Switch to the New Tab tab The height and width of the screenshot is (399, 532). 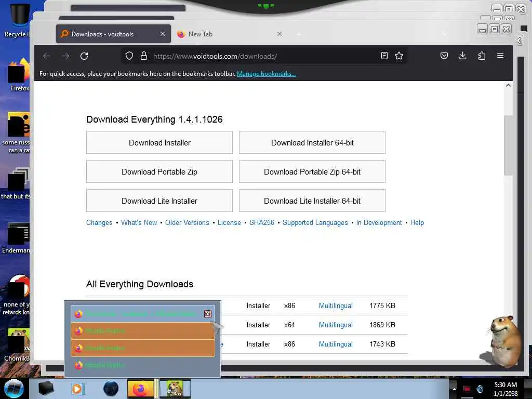(x=230, y=34)
